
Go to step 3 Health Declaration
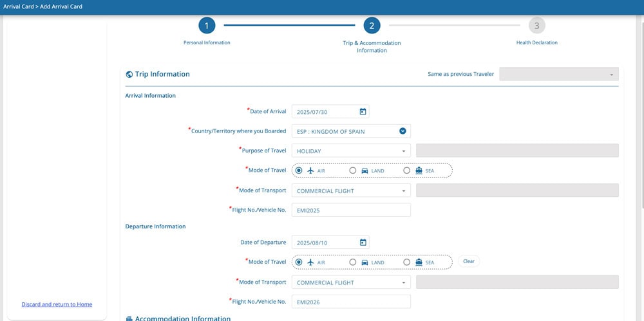tap(536, 26)
